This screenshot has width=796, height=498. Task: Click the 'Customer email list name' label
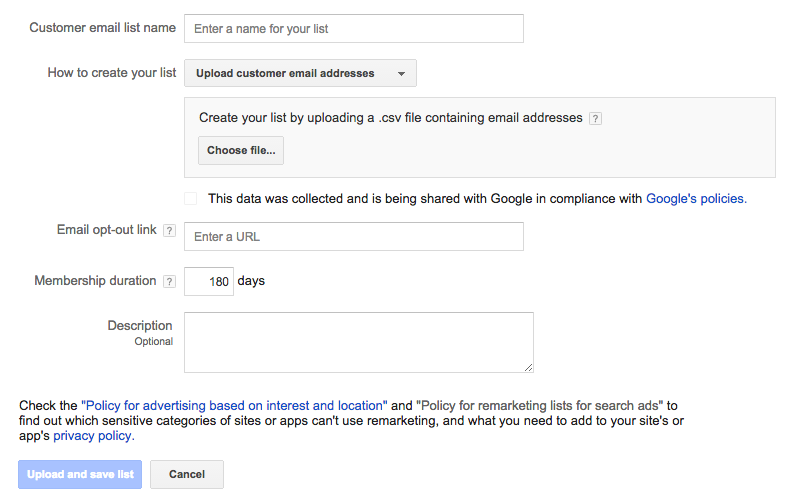tap(102, 28)
